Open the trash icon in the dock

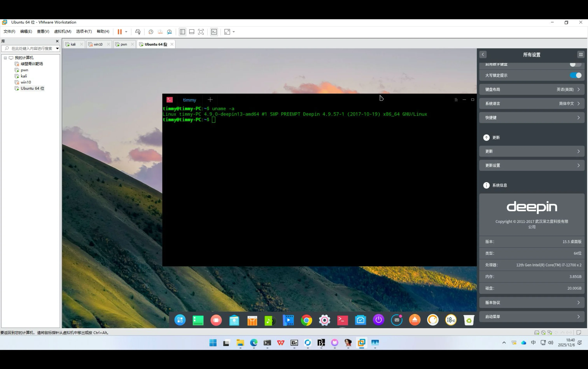(x=469, y=320)
